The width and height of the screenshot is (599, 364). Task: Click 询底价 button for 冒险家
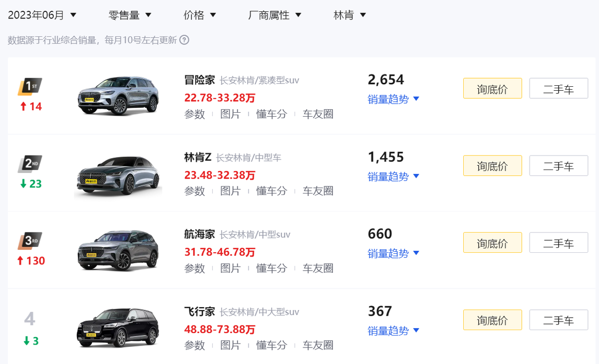tap(492, 89)
